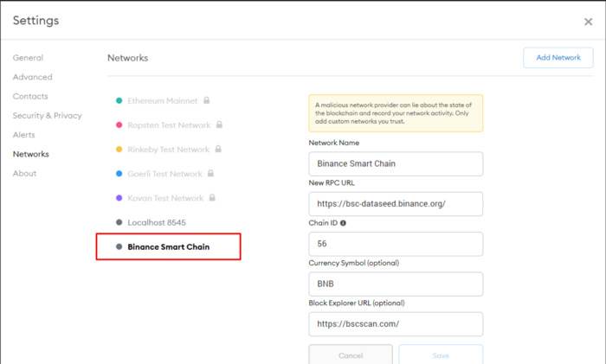This screenshot has height=364, width=606.
Task: Click the lock icon beside Kovan Test Network
Action: pos(212,198)
